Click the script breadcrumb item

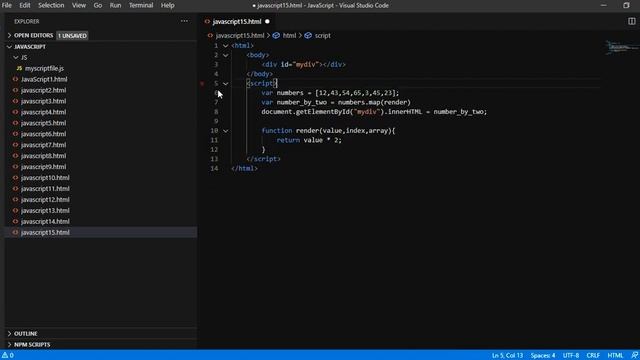322,36
